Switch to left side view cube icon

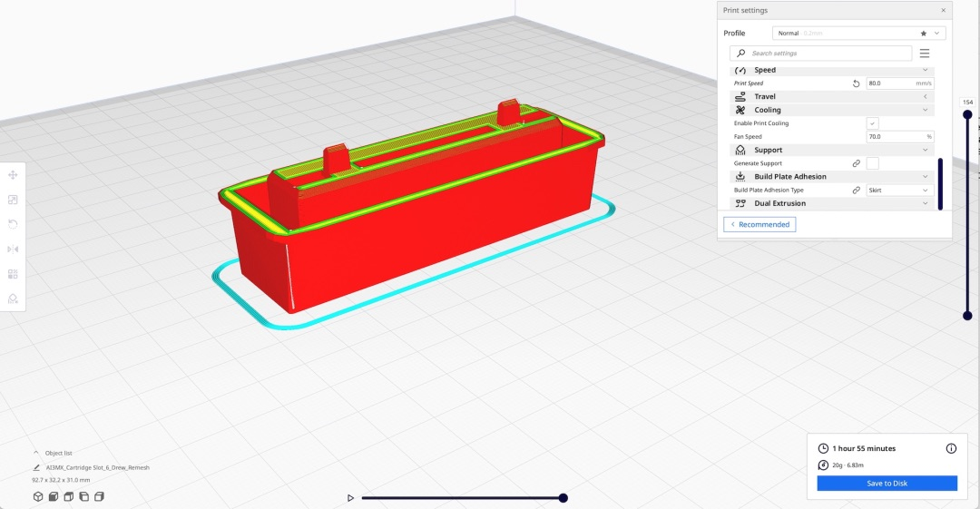coord(83,496)
